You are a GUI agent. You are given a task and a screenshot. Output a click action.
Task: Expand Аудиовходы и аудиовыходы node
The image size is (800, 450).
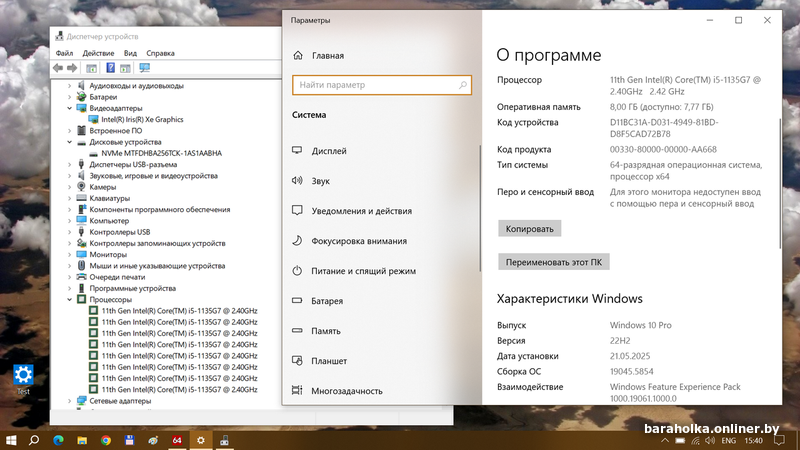(69, 86)
